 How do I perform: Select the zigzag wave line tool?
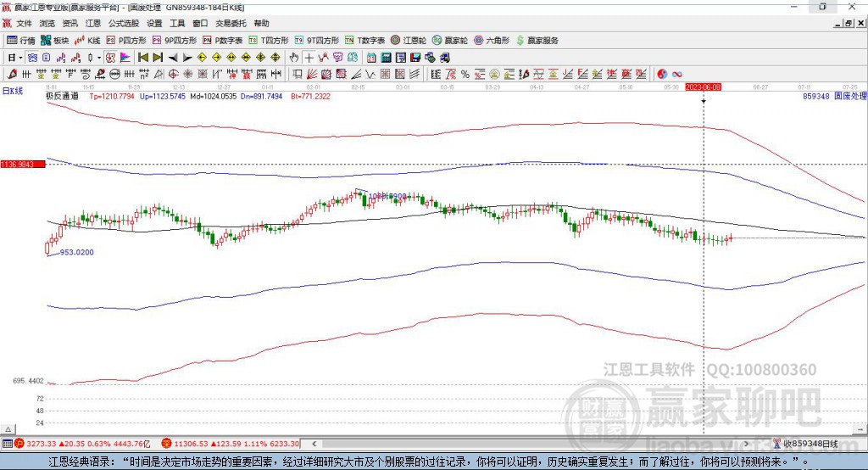click(370, 75)
